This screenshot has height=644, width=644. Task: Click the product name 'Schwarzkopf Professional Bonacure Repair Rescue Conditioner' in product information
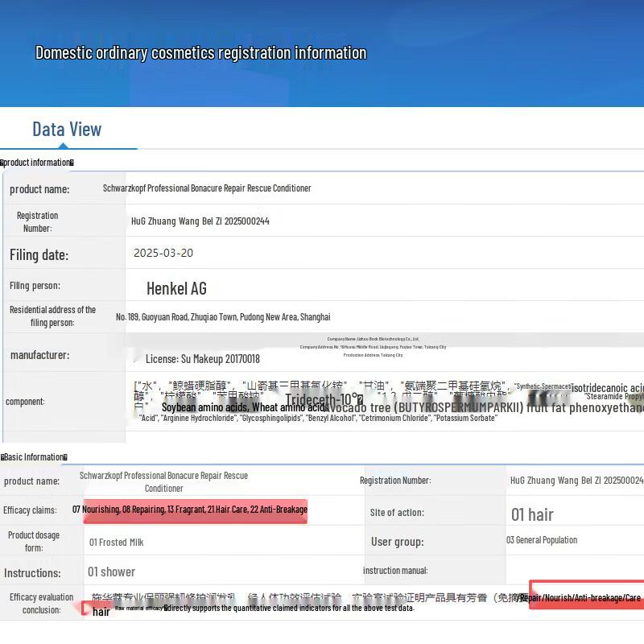click(x=207, y=188)
